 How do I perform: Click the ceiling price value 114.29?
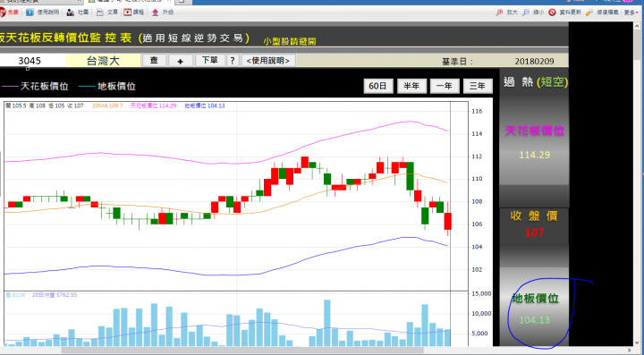[534, 155]
